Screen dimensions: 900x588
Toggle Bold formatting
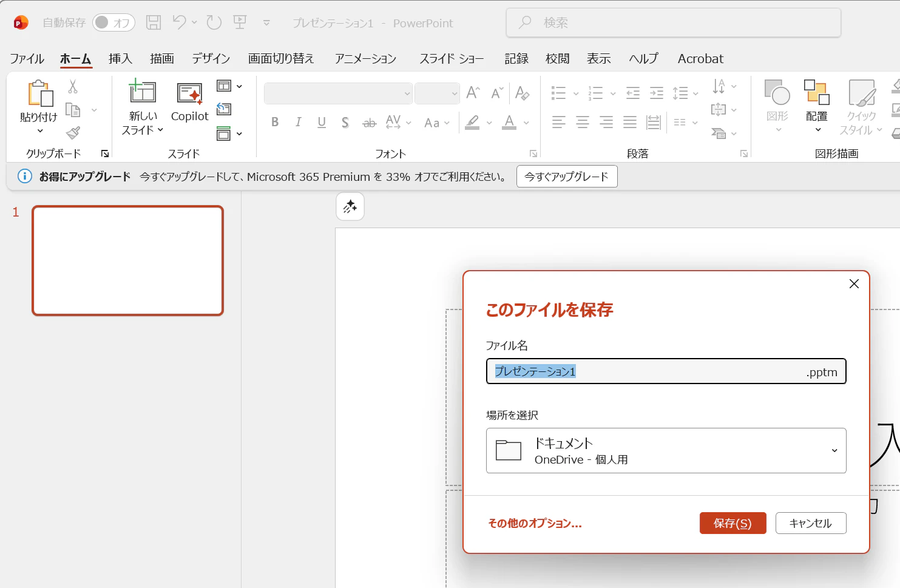[275, 122]
